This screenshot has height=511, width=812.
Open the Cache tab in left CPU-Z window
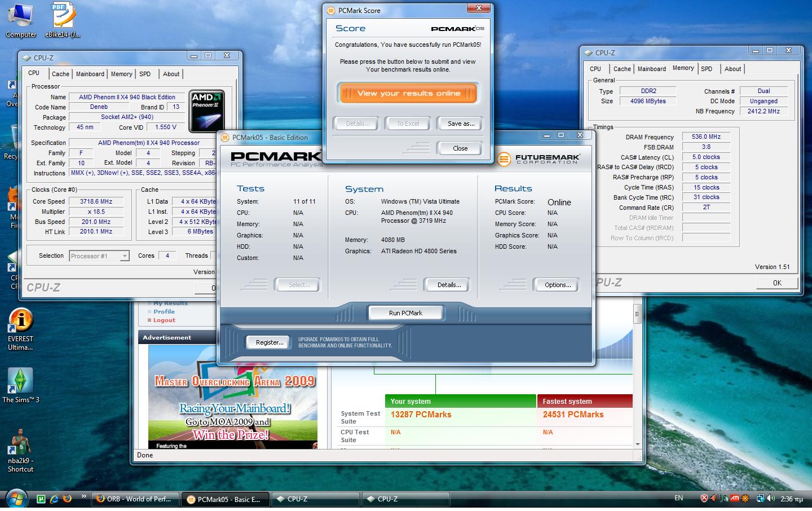click(x=60, y=74)
